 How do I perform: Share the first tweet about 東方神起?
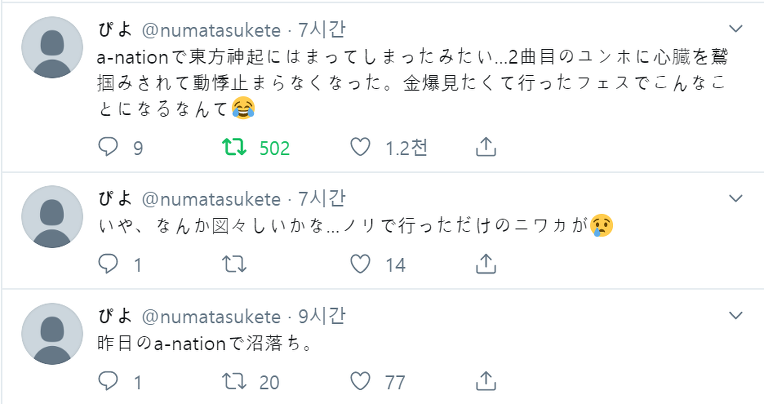tap(485, 148)
